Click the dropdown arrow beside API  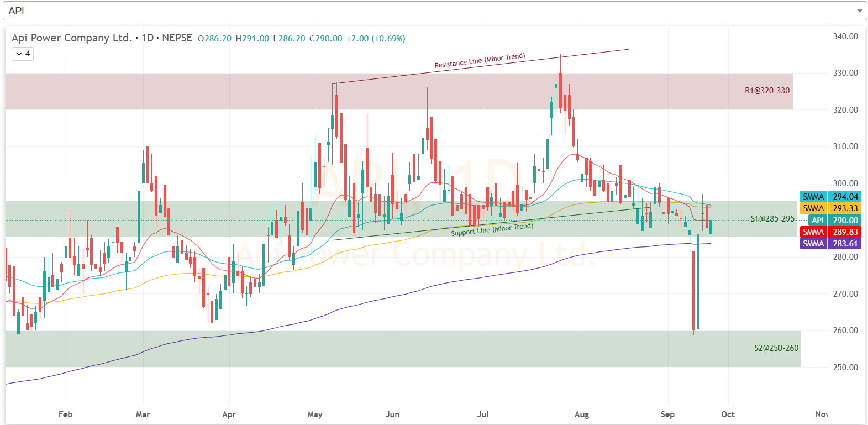click(x=859, y=11)
